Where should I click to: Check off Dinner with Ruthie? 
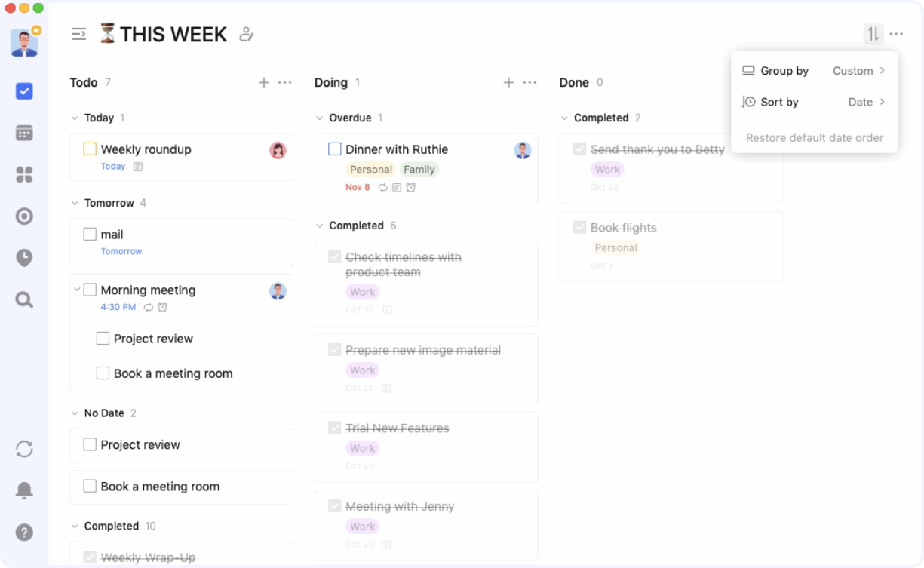coord(334,149)
